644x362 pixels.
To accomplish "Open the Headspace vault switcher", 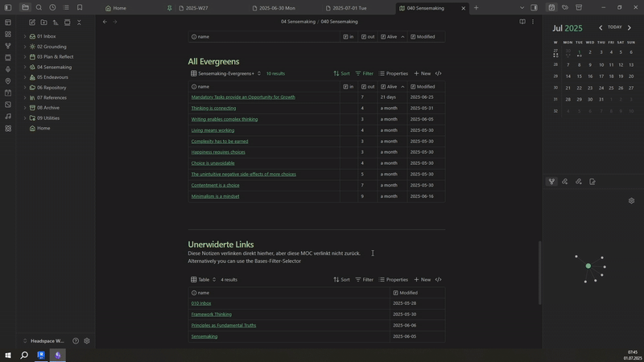I will (x=43, y=340).
